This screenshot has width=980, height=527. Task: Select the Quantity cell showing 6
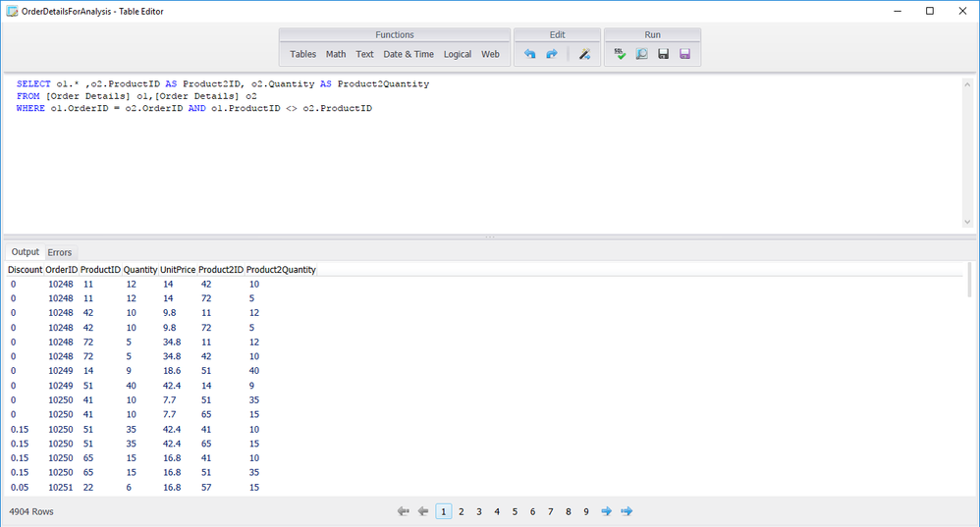coord(129,487)
